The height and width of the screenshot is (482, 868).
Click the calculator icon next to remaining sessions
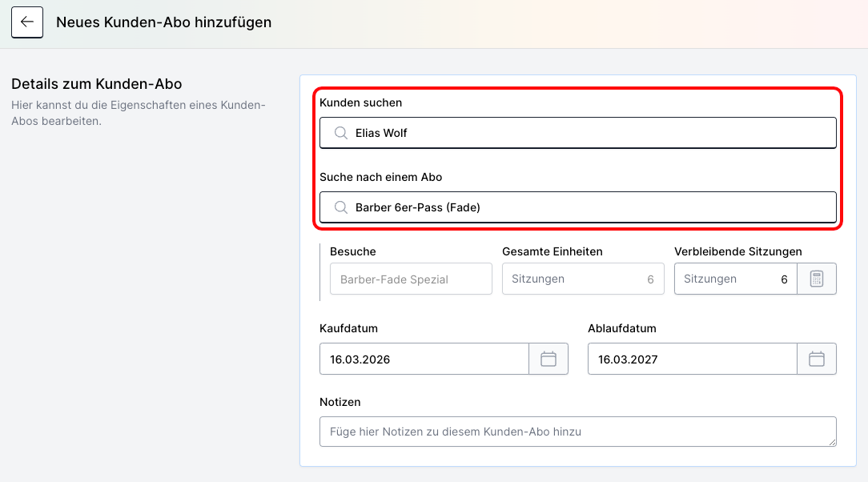(x=817, y=279)
